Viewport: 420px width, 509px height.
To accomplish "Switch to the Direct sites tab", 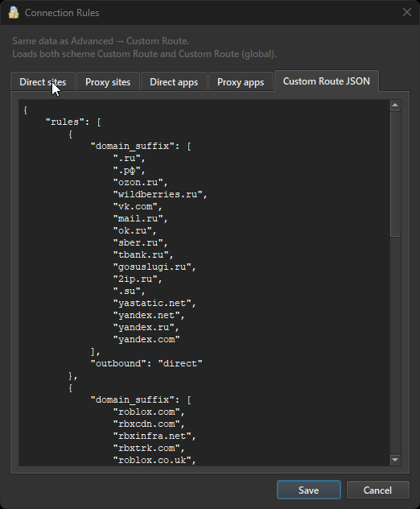I will coord(43,82).
